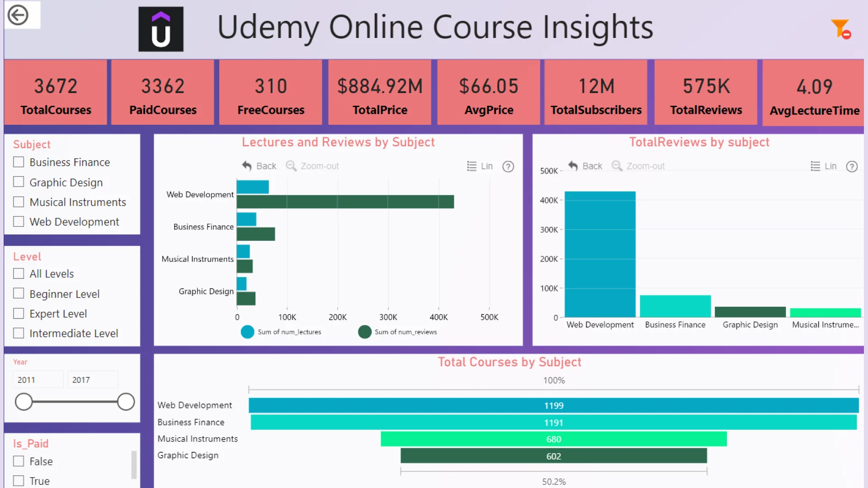The image size is (868, 488).
Task: Click Business Finance column in TotalReviews chart
Action: (675, 306)
